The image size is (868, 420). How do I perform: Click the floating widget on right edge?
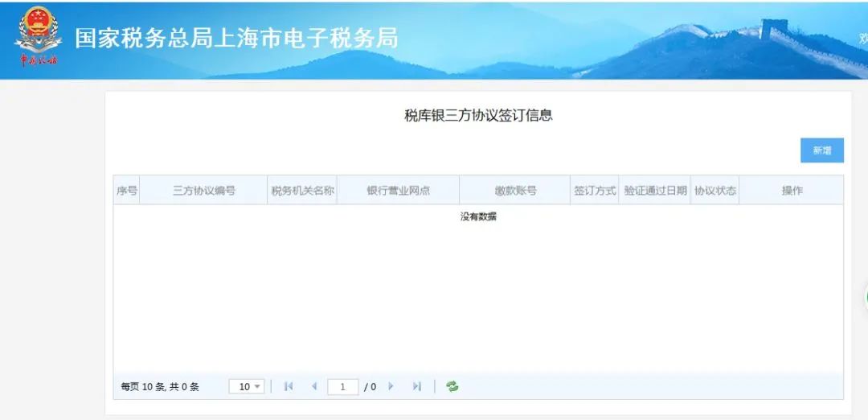pos(865,296)
